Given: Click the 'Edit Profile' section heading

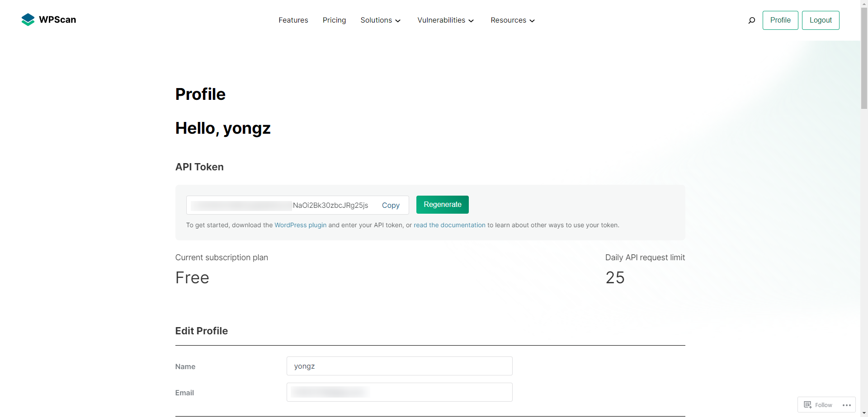Looking at the screenshot, I should coord(202,331).
